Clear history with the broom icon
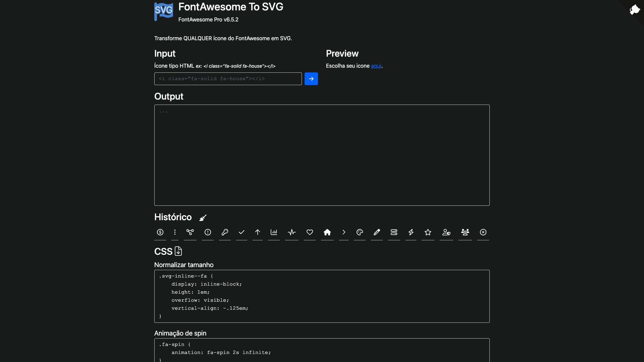This screenshot has height=362, width=644. tap(203, 218)
